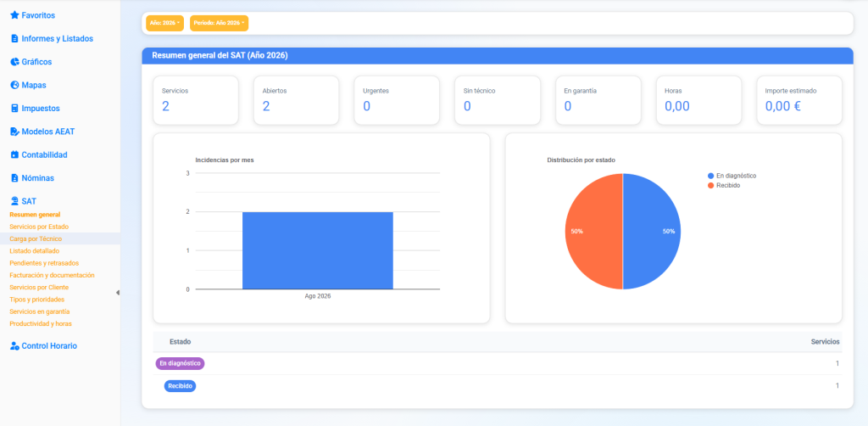868x426 pixels.
Task: Click the Servicios column header in table
Action: click(x=825, y=342)
